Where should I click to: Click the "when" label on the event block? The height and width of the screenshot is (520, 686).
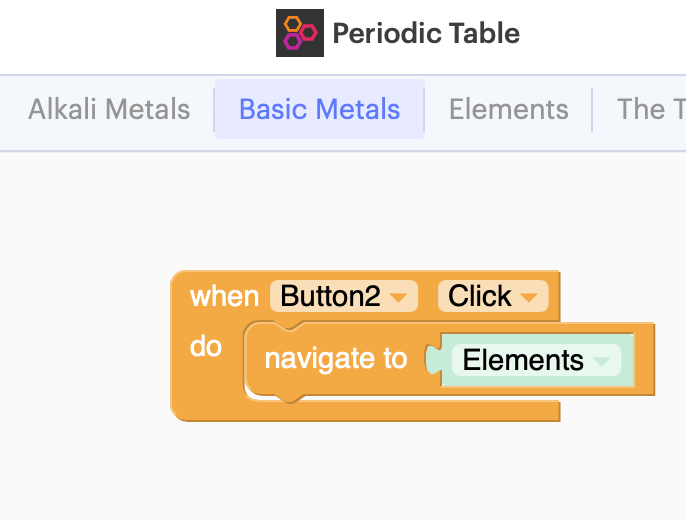pyautogui.click(x=224, y=297)
